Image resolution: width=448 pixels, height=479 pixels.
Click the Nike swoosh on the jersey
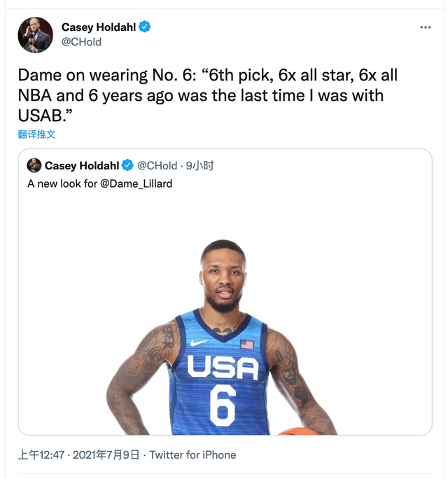pos(199,342)
